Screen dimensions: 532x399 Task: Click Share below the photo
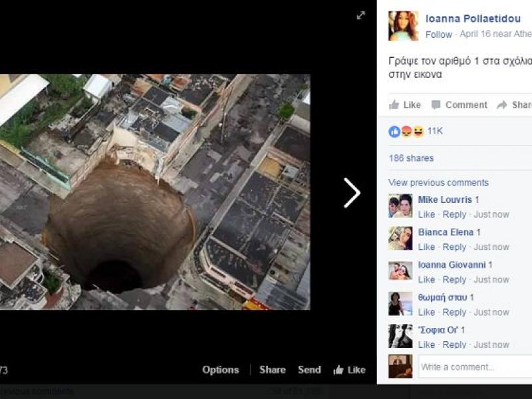coord(272,370)
